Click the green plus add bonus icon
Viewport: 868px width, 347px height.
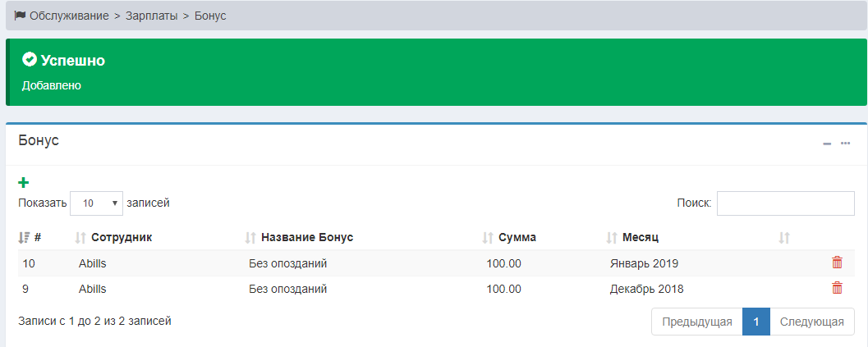(x=23, y=183)
